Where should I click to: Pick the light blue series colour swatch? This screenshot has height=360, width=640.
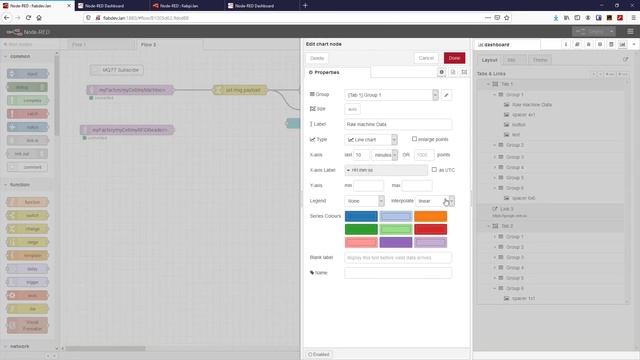tap(396, 216)
